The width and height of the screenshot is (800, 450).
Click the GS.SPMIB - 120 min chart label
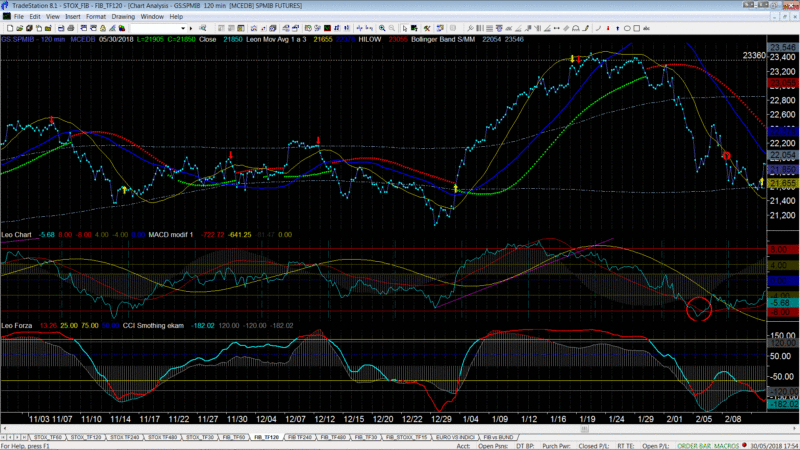(x=33, y=39)
